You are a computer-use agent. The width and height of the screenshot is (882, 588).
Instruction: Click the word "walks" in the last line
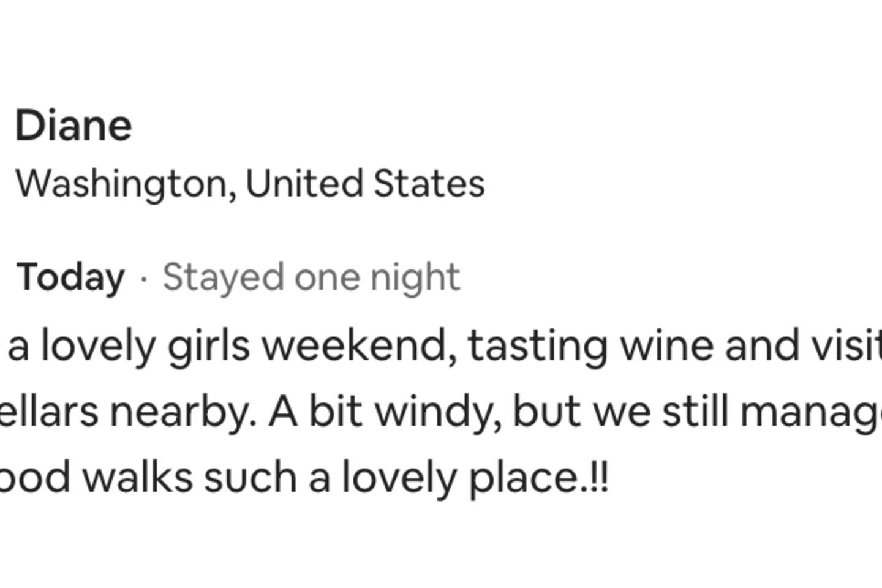137,478
